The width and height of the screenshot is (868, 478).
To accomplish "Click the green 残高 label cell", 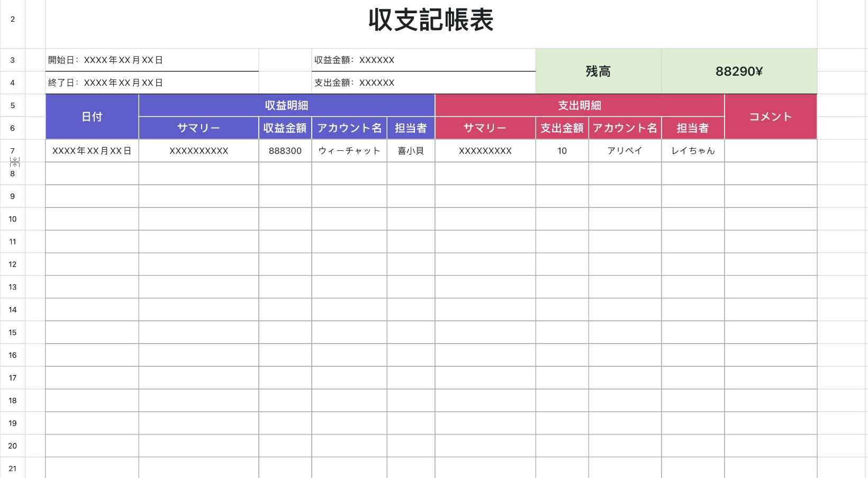I will [599, 71].
